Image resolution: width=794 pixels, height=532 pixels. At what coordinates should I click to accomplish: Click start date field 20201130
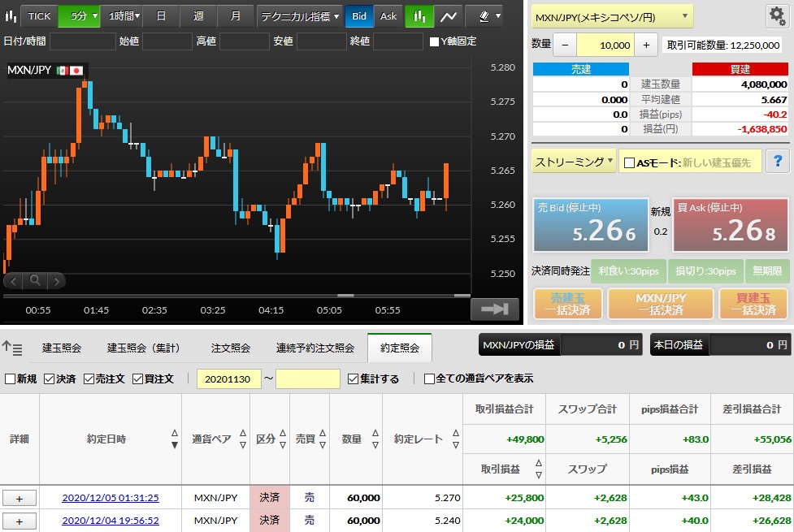coord(229,378)
